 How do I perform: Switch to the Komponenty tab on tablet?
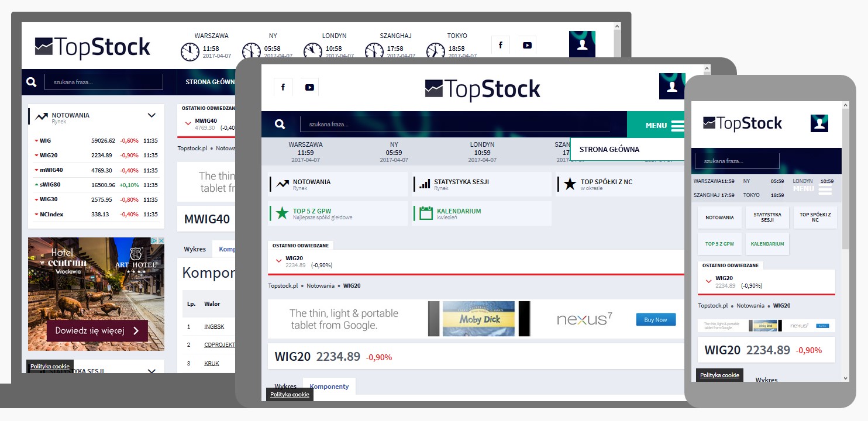(x=329, y=387)
